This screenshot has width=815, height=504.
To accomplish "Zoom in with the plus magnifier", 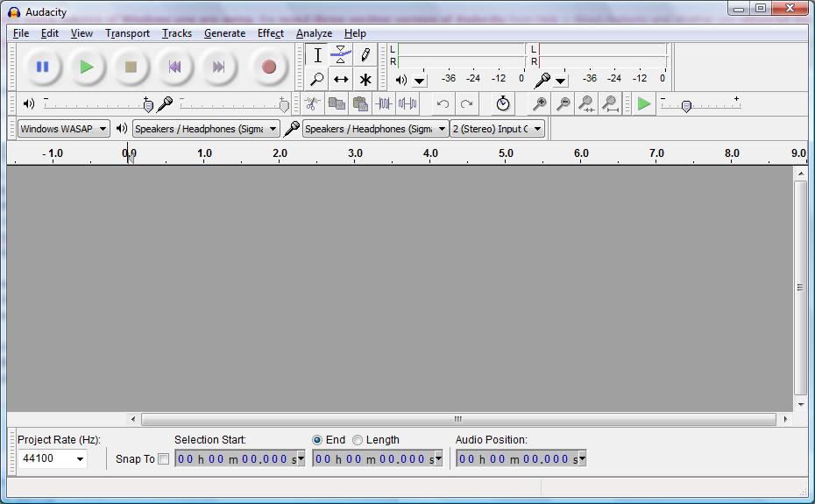I will tap(540, 104).
